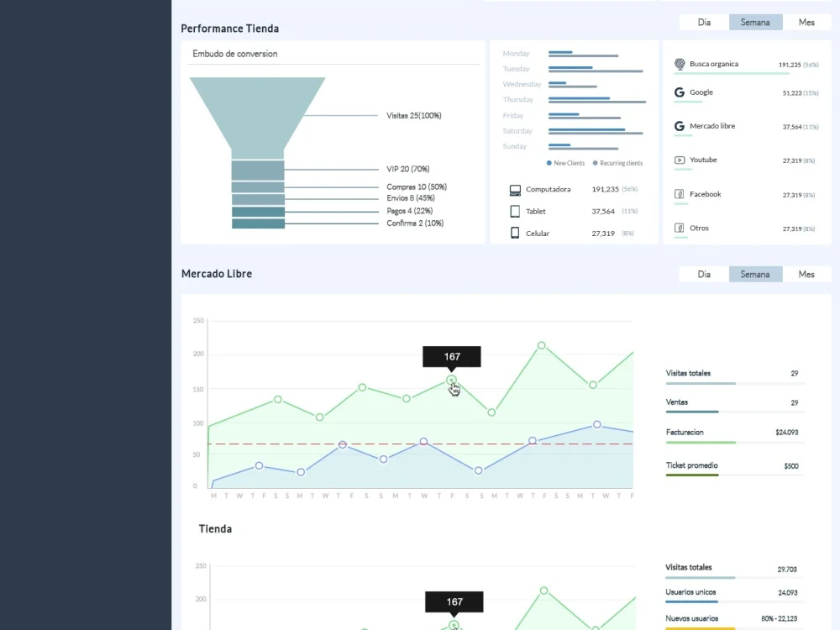This screenshot has width=840, height=630.
Task: Toggle the New Clients legend
Action: point(563,163)
